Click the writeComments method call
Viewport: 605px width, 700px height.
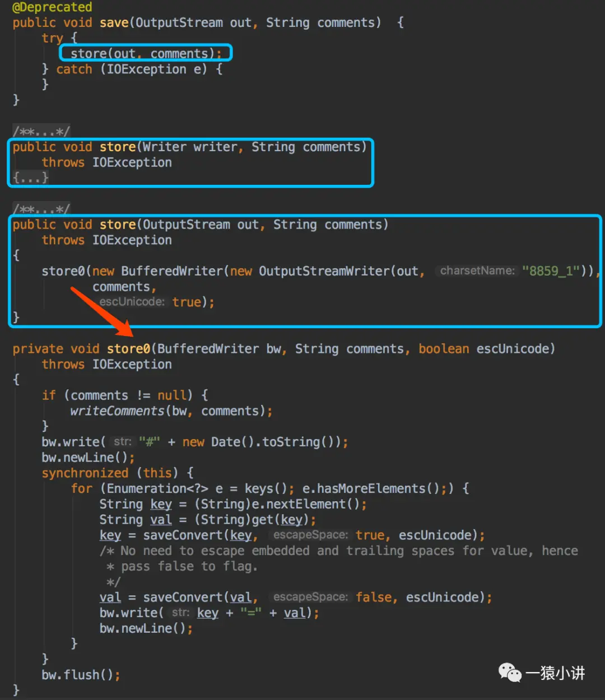(118, 411)
